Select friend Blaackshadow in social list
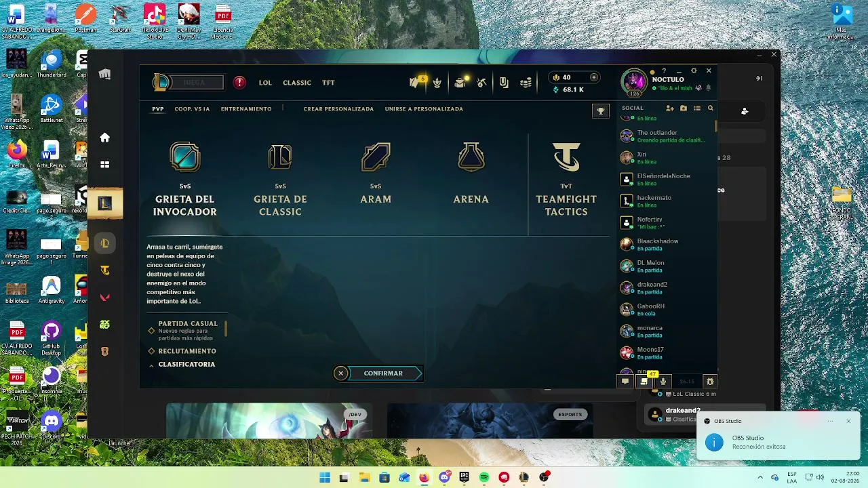Image resolution: width=868 pixels, height=488 pixels. click(x=666, y=244)
